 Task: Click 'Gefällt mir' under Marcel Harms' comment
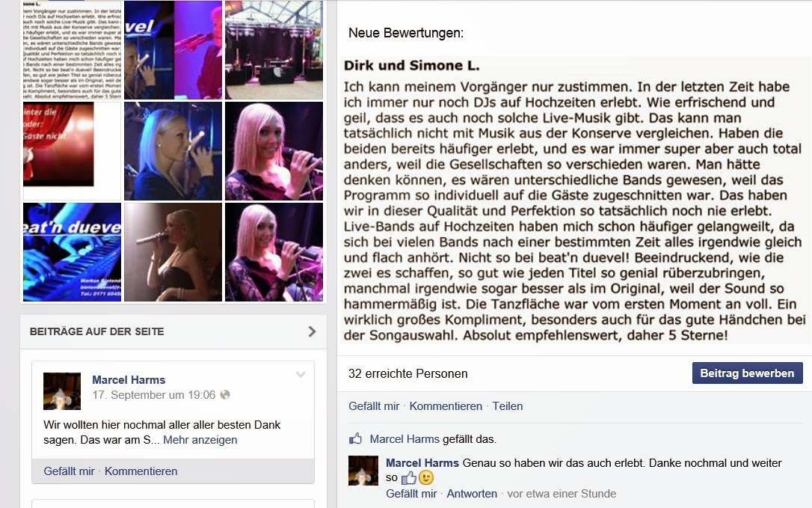click(411, 494)
